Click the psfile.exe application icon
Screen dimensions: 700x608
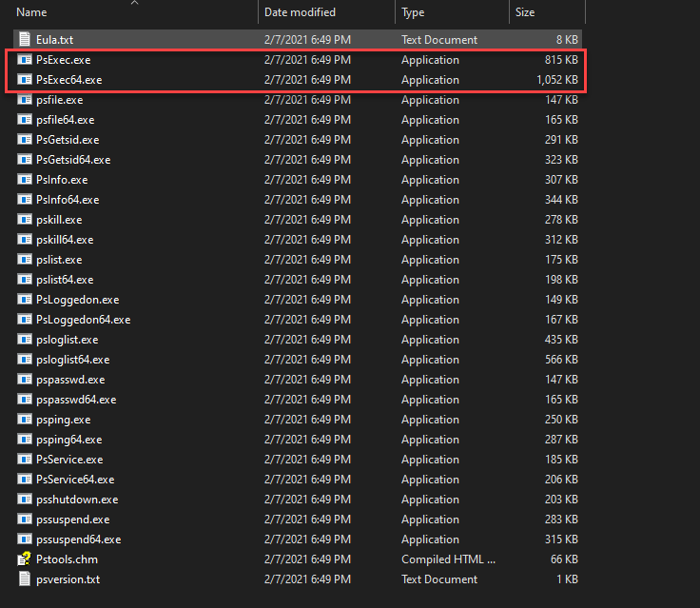[25, 99]
